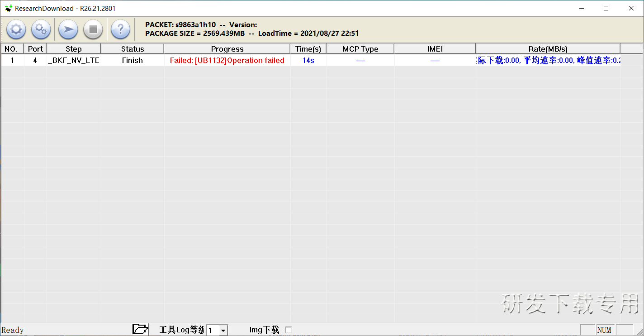Click the Stop Downloading square icon
The width and height of the screenshot is (644, 336).
(x=93, y=30)
